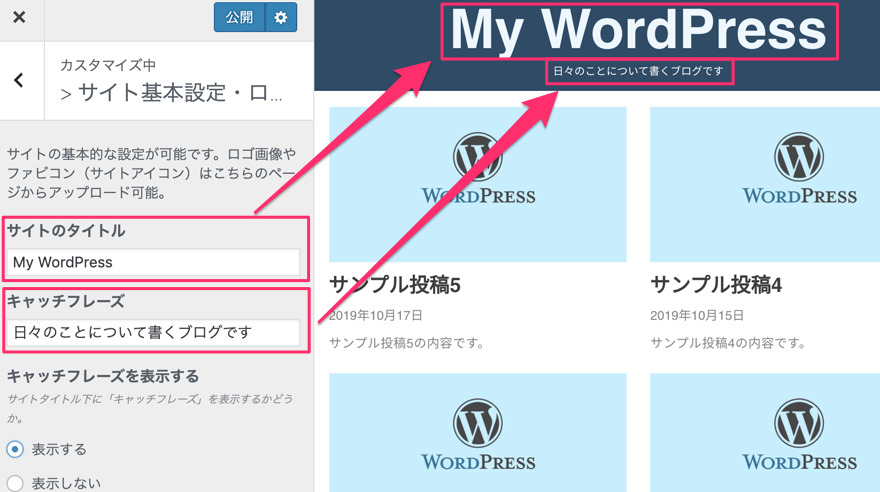Go back with the left chevron arrow
Image resolution: width=880 pixels, height=492 pixels.
click(19, 80)
